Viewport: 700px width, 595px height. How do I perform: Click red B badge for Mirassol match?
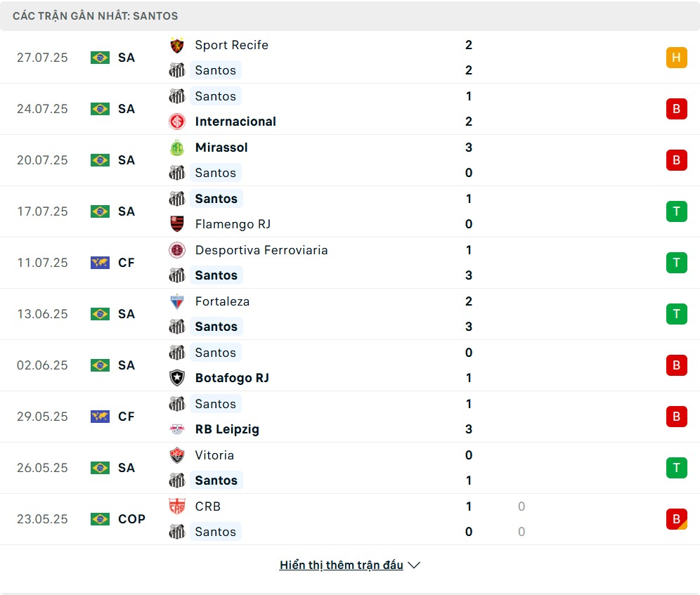676,160
